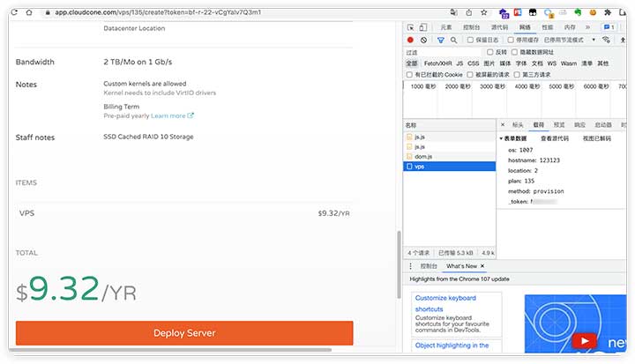Tick the 隐藏数据网址 checkbox

tap(514, 52)
